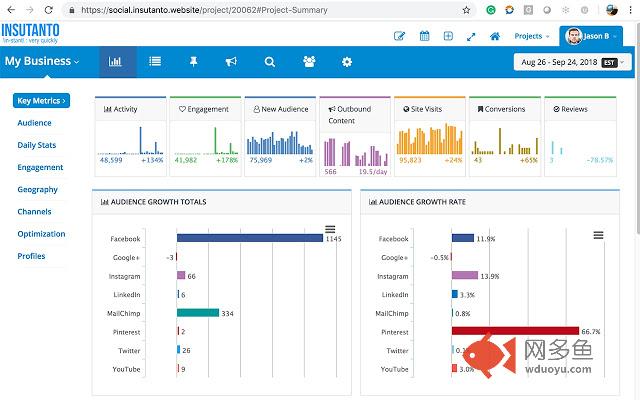The image size is (640, 400).
Task: Open the New Audience metric card
Action: pos(280,137)
